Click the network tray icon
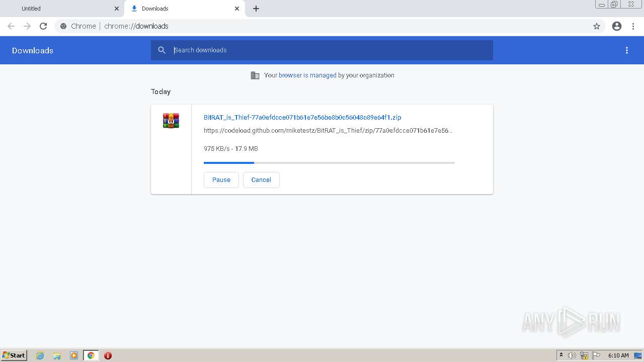Image resolution: width=644 pixels, height=362 pixels. tap(584, 355)
